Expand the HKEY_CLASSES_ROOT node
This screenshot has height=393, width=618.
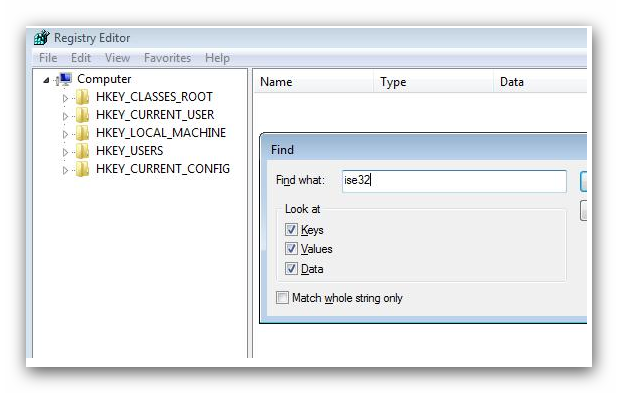click(x=65, y=98)
